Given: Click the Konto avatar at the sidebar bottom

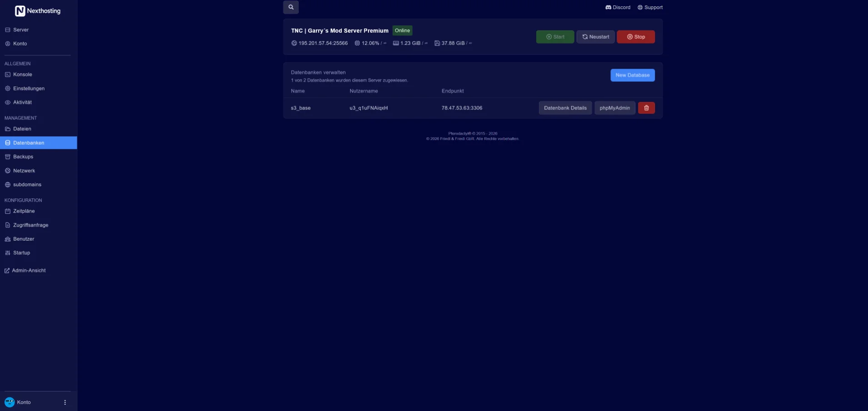Looking at the screenshot, I should click(x=10, y=402).
